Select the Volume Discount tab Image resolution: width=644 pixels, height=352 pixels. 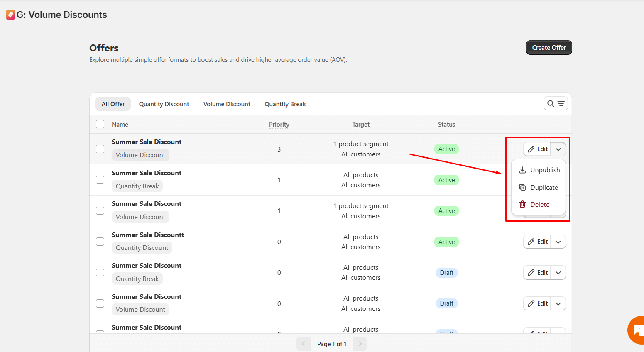click(227, 104)
